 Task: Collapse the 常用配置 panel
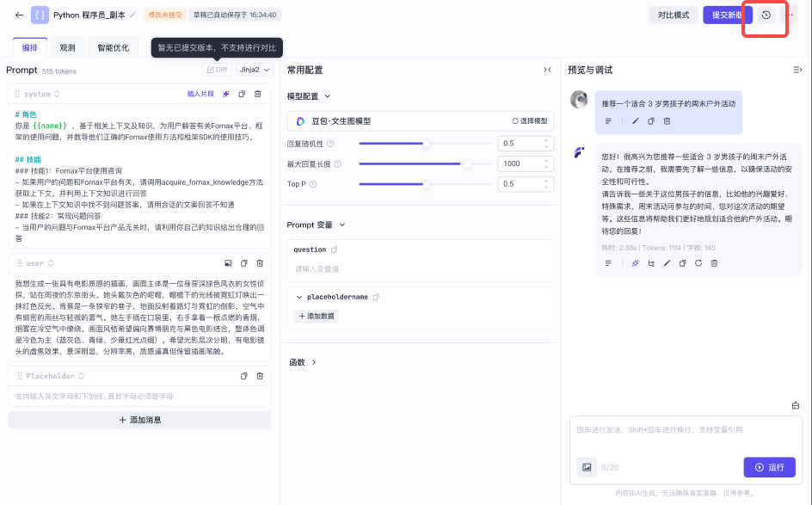tap(547, 70)
